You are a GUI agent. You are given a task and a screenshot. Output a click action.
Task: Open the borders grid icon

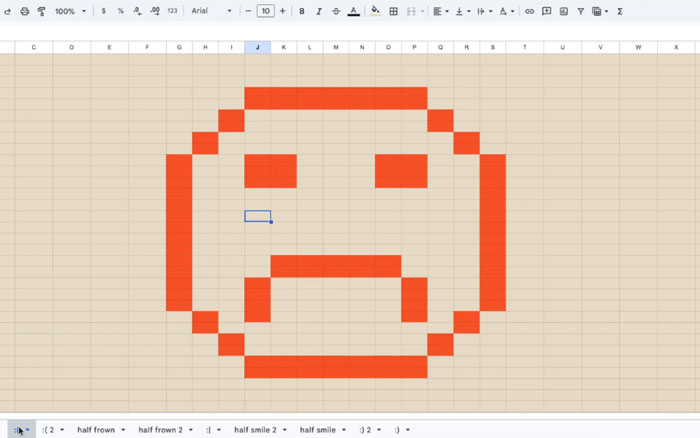coord(393,12)
